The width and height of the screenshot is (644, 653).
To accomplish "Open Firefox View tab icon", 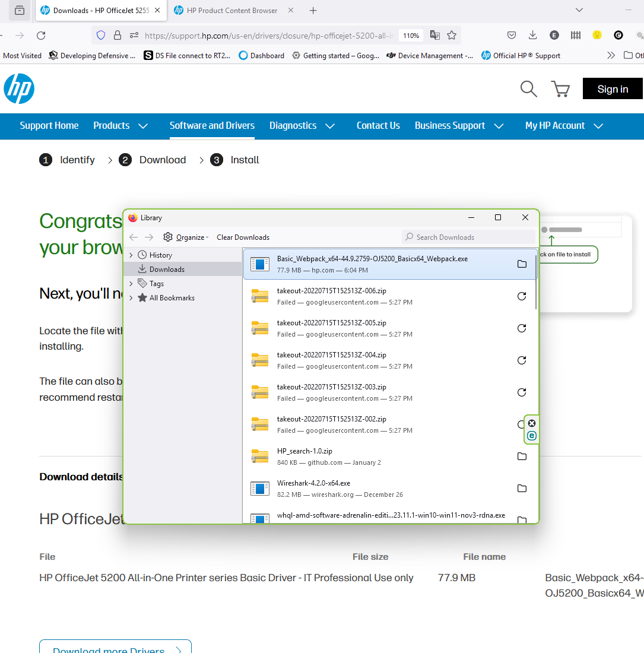I will tap(20, 11).
